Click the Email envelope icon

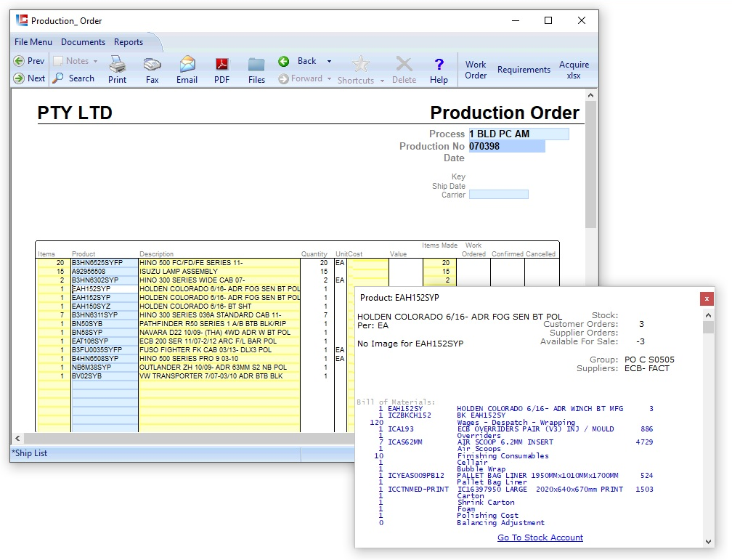187,69
